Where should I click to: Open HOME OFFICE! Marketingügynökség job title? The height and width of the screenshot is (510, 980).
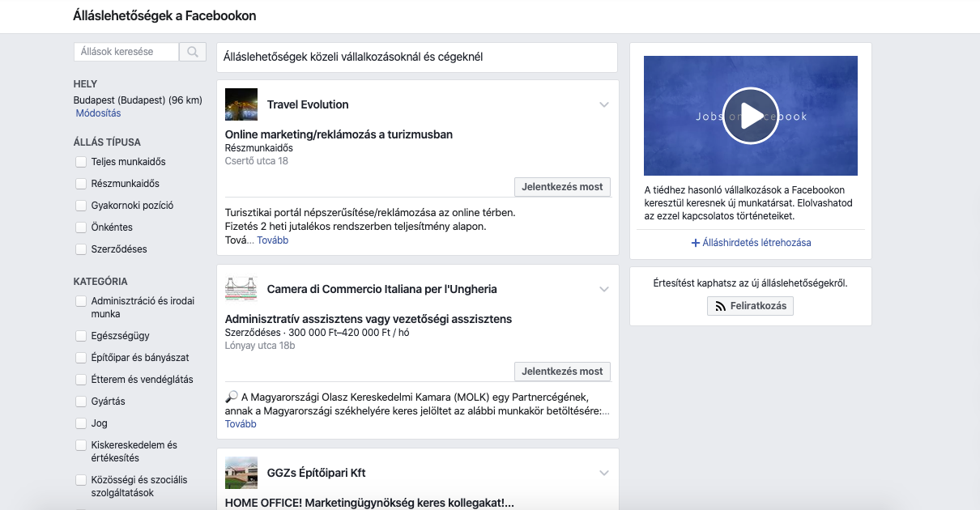pyautogui.click(x=369, y=503)
